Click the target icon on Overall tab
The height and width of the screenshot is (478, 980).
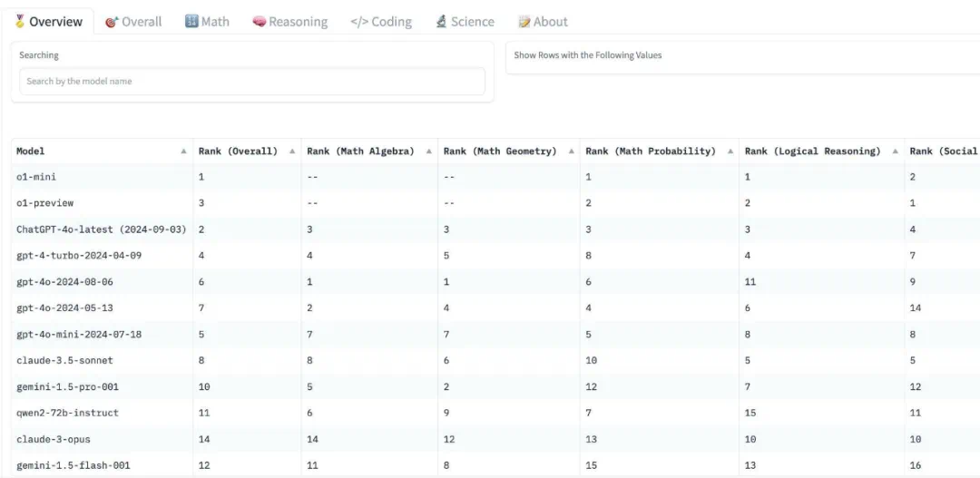112,22
